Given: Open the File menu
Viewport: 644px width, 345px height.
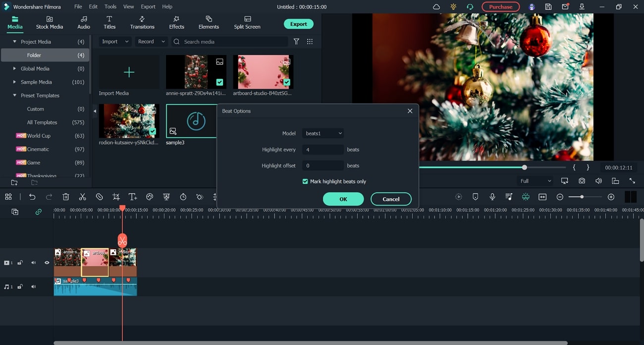Looking at the screenshot, I should click(x=78, y=6).
